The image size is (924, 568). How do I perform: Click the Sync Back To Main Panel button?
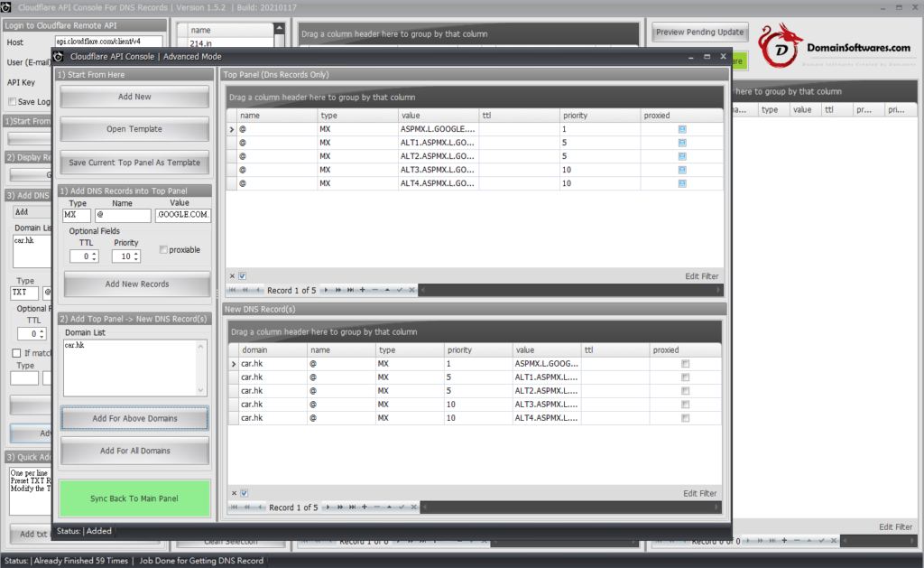pos(134,498)
